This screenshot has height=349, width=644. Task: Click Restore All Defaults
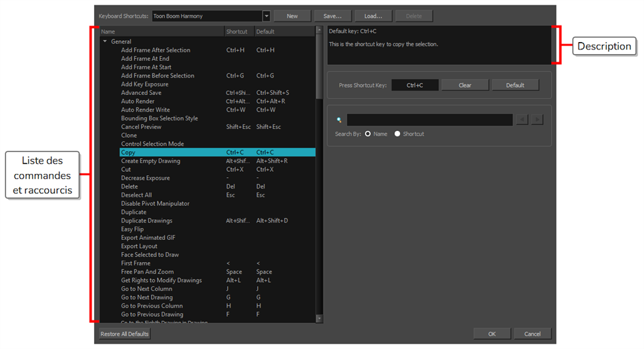[124, 334]
